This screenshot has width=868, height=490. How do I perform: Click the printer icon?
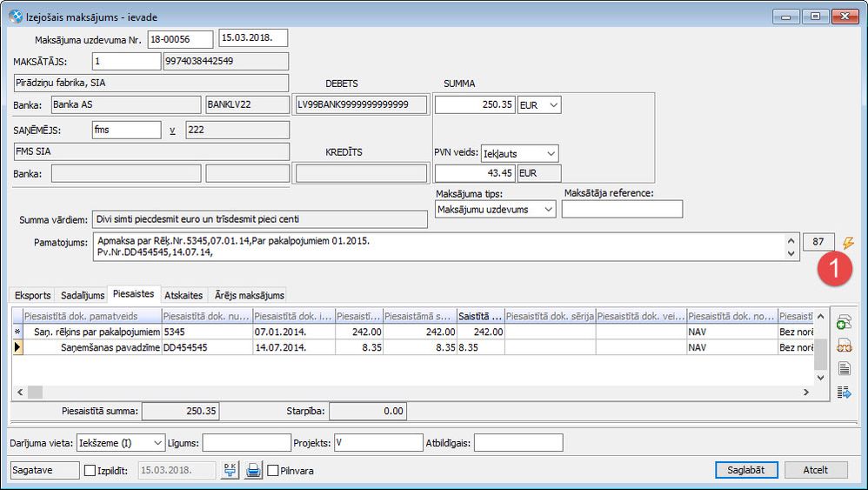click(253, 470)
